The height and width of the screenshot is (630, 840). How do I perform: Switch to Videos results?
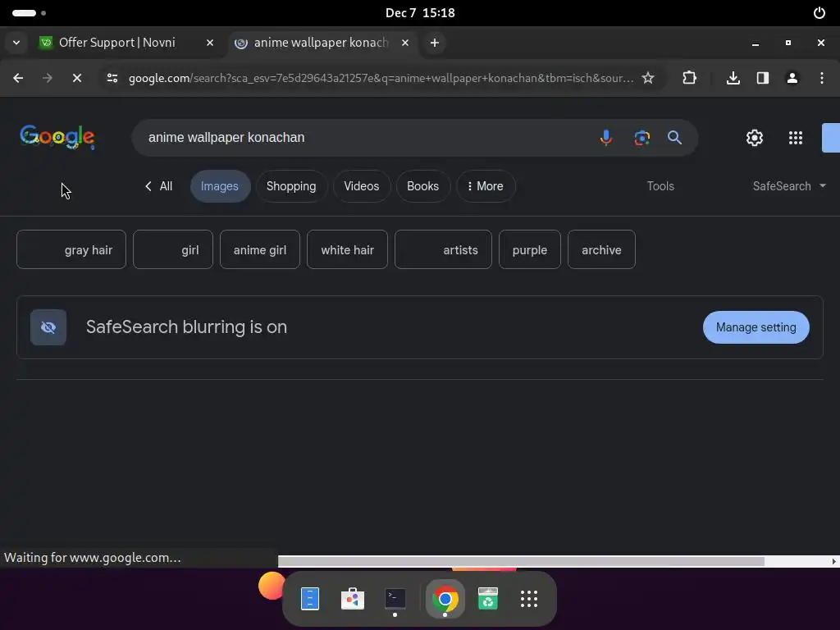click(362, 186)
